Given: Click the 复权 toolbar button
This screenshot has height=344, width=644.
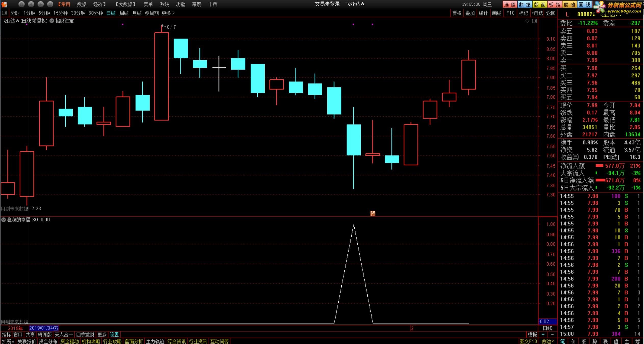Looking at the screenshot, I should (x=457, y=13).
